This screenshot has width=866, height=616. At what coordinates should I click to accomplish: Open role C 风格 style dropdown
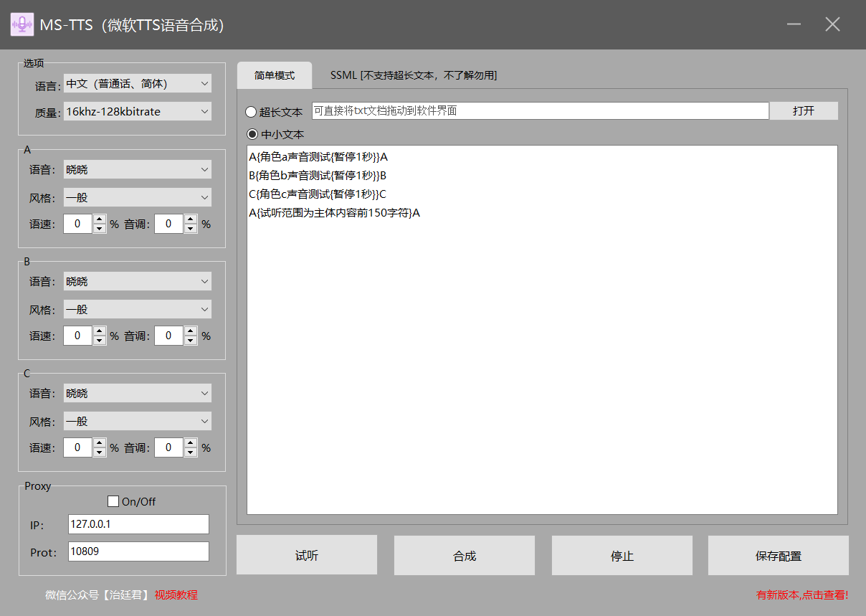pos(138,421)
